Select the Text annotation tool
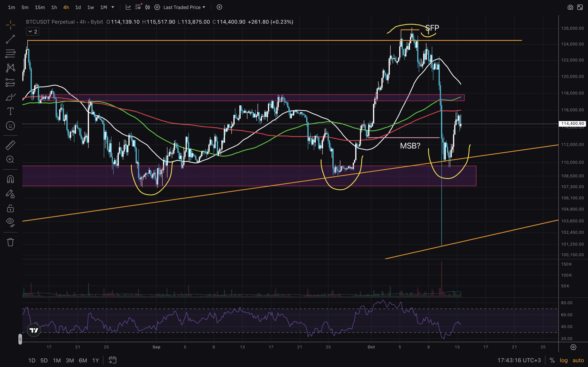The height and width of the screenshot is (367, 588). [10, 111]
